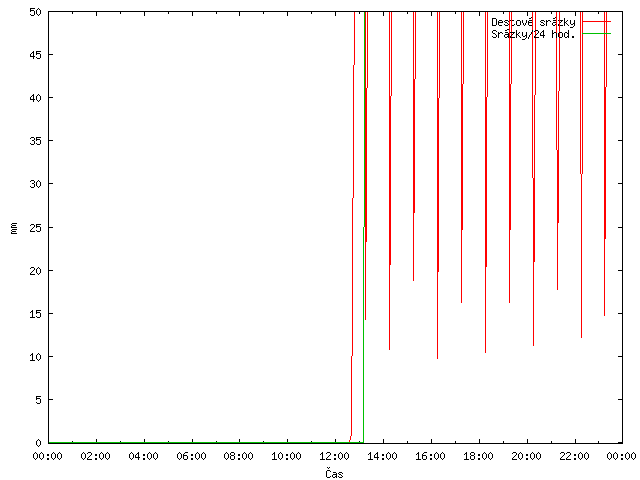
Task: Click the 'Destové srážky' legend label
Action: pos(533,22)
